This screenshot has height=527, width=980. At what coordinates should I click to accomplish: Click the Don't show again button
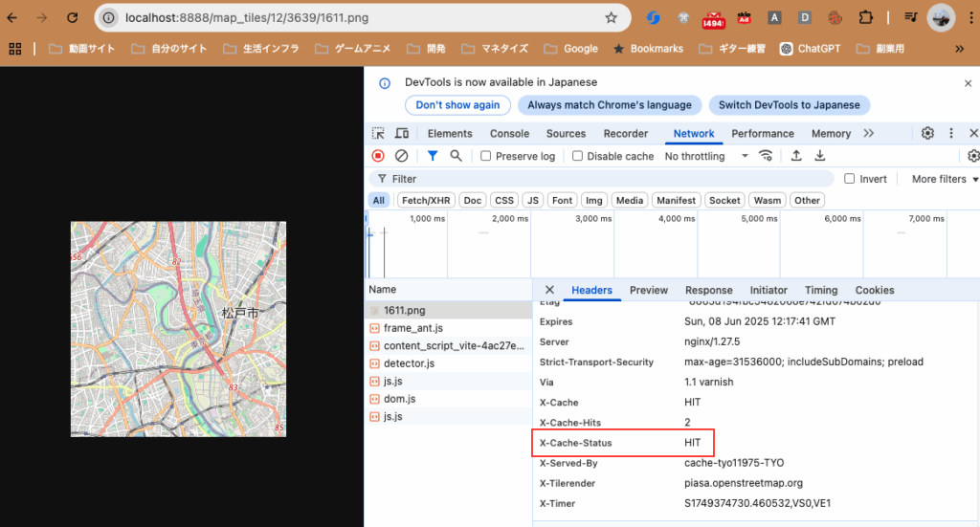click(x=457, y=105)
